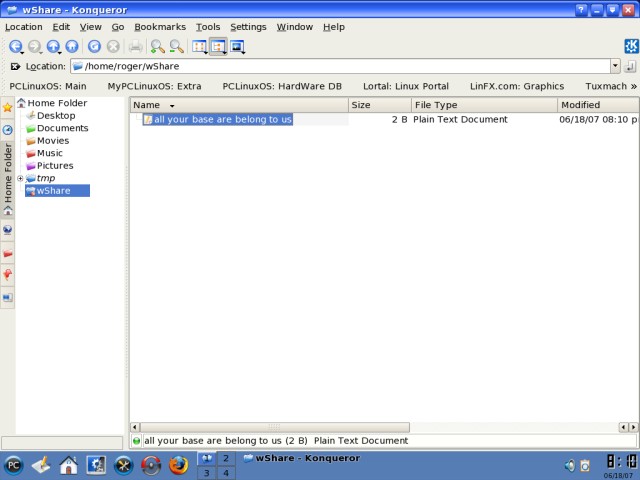The image size is (640, 480).
Task: Select Desktop in the folder tree
Action: (56, 116)
